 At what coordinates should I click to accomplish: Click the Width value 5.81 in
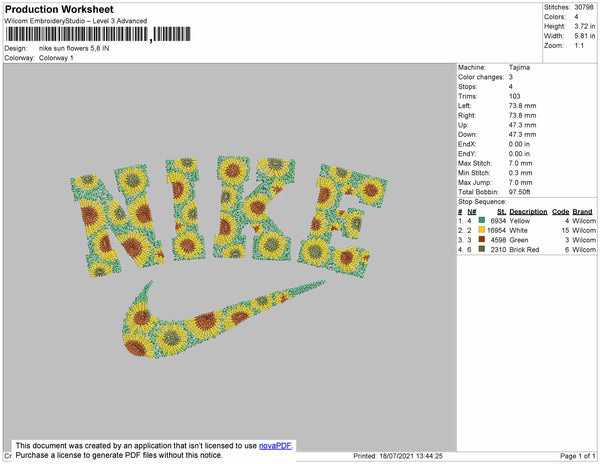point(585,36)
